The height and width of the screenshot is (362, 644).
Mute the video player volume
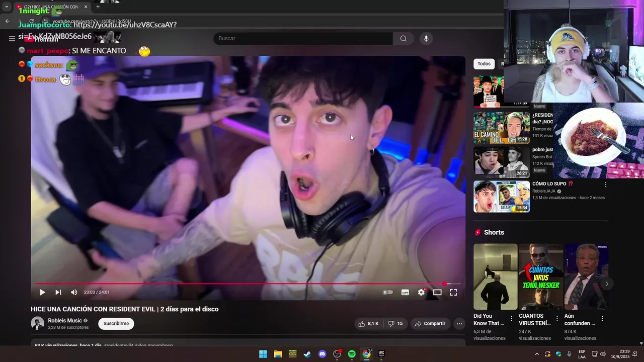pyautogui.click(x=74, y=292)
